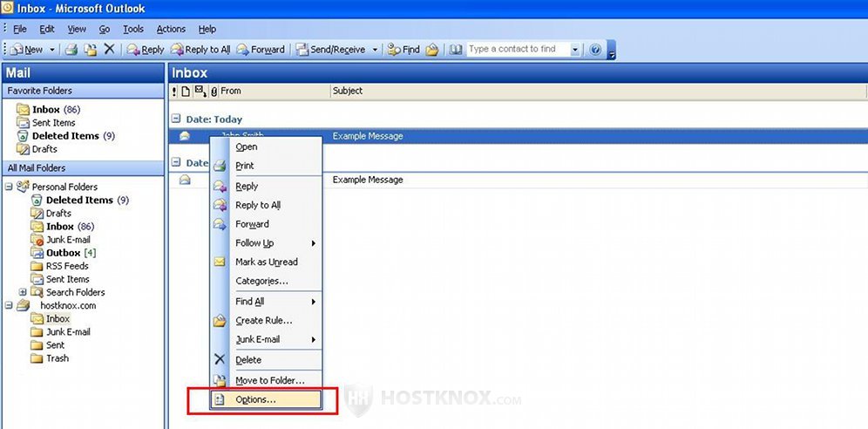Sort messages by the From column header
Image resolution: width=868 pixels, height=429 pixels.
click(275, 91)
